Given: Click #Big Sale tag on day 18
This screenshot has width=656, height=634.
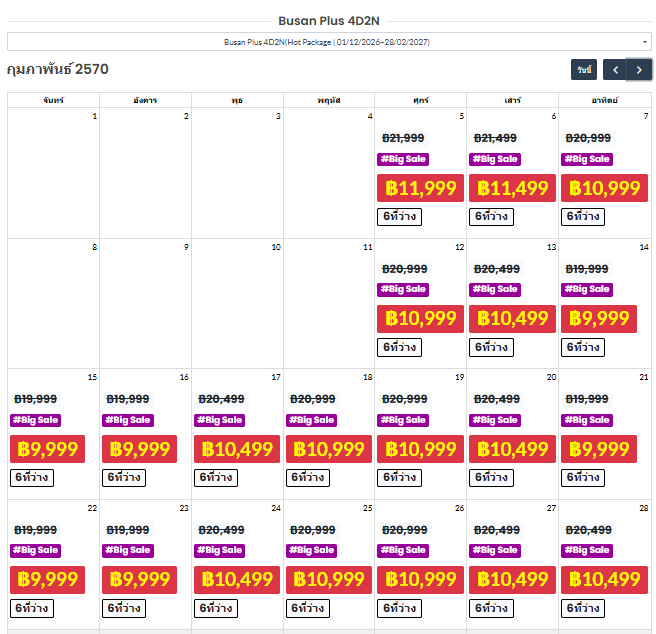Looking at the screenshot, I should point(311,420).
